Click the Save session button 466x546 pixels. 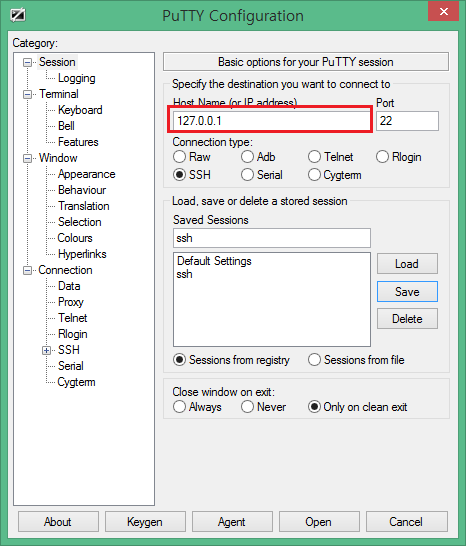click(407, 291)
